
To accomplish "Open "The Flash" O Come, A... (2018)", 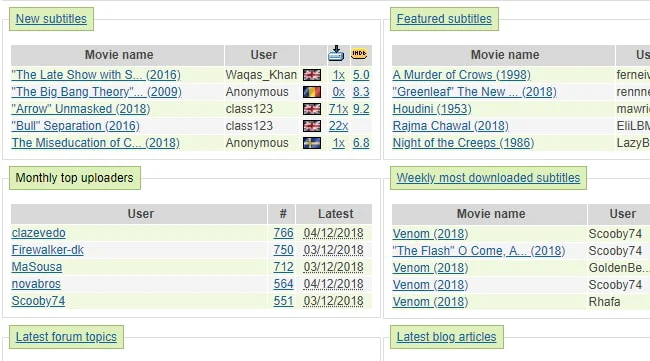I will tap(479, 251).
